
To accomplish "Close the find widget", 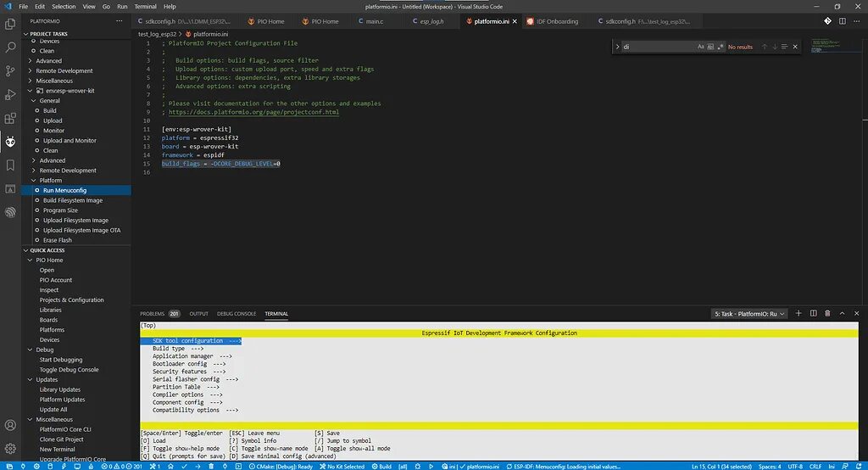I will point(795,47).
